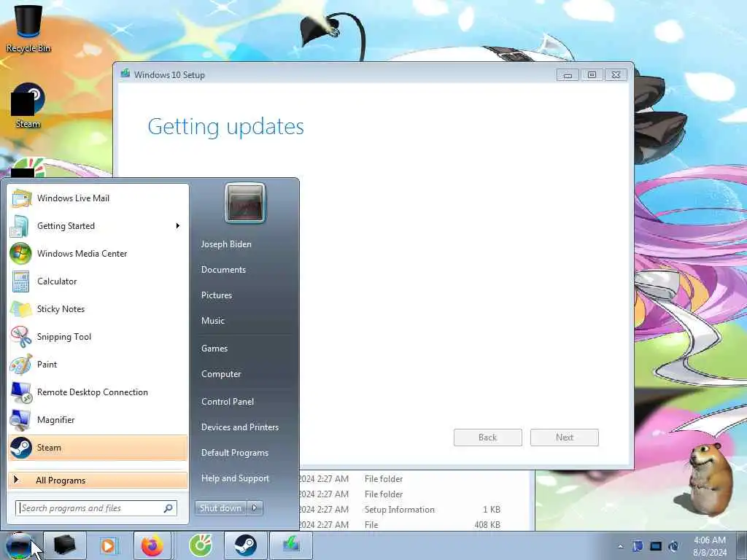Image resolution: width=747 pixels, height=560 pixels.
Task: Click the Remote Desktop Connection icon
Action: [x=21, y=392]
